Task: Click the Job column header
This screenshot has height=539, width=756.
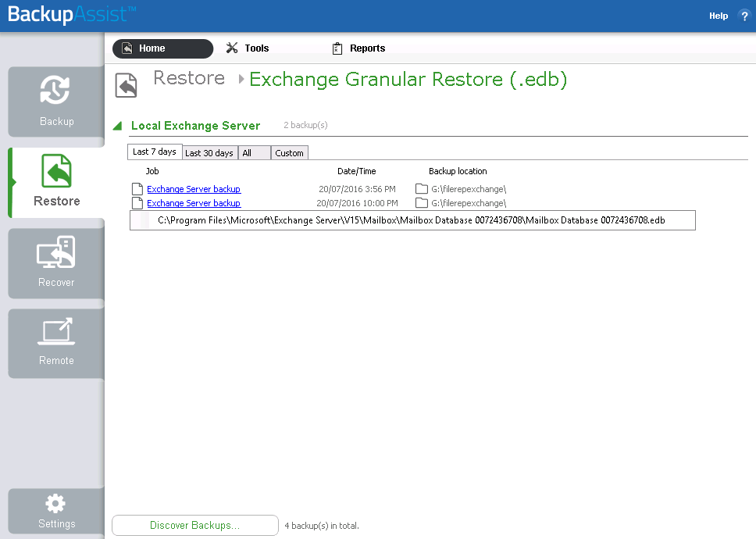Action: pyautogui.click(x=152, y=171)
